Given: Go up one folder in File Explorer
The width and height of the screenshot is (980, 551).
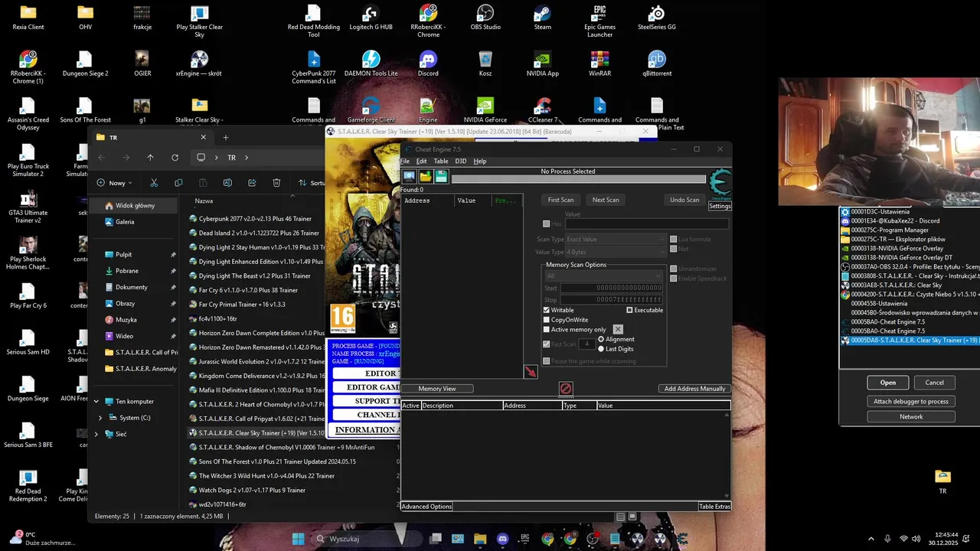Looking at the screenshot, I should (x=150, y=158).
